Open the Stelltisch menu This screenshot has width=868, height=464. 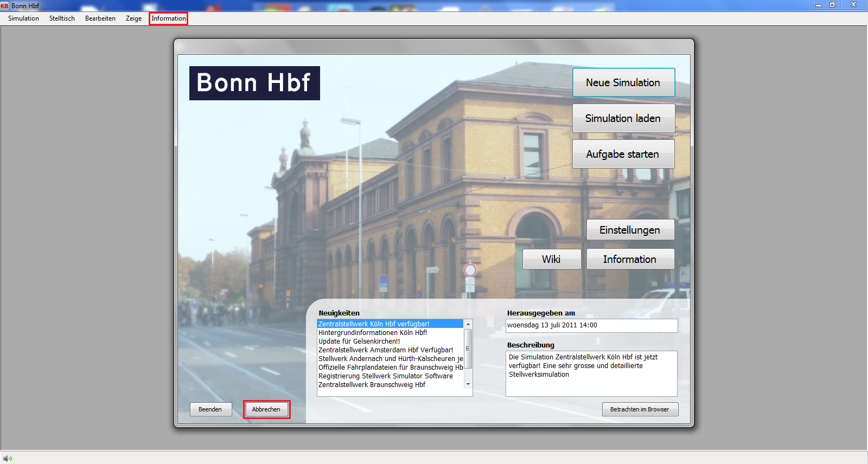62,18
